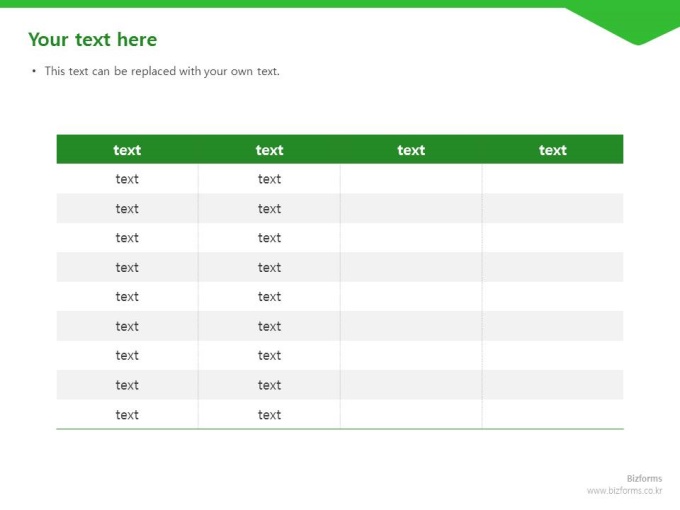
Task: Click first-row cell in second column
Action: (x=269, y=179)
